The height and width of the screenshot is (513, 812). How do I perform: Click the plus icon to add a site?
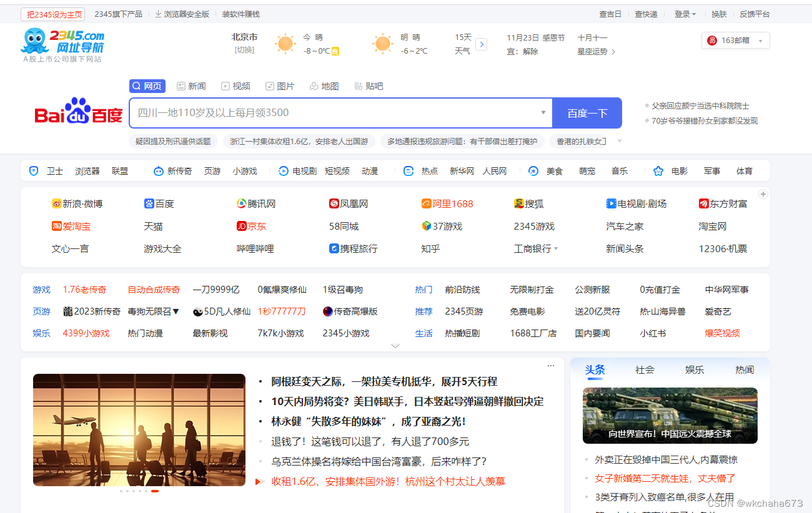click(763, 194)
